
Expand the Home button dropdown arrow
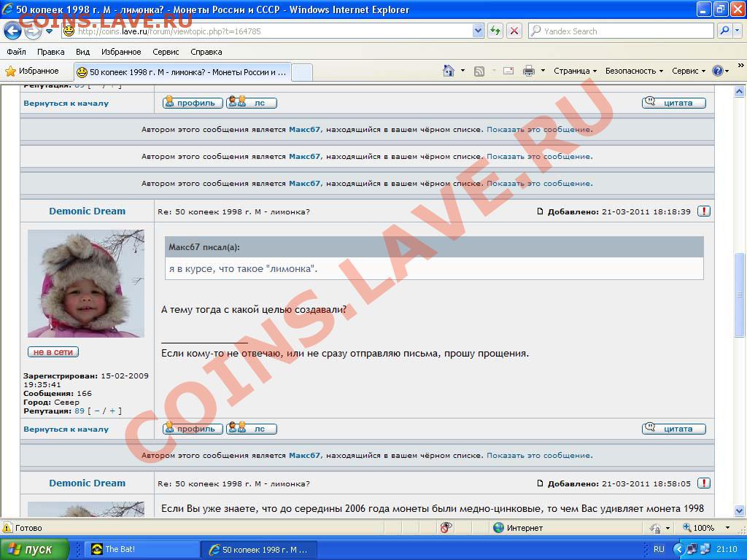pos(462,71)
